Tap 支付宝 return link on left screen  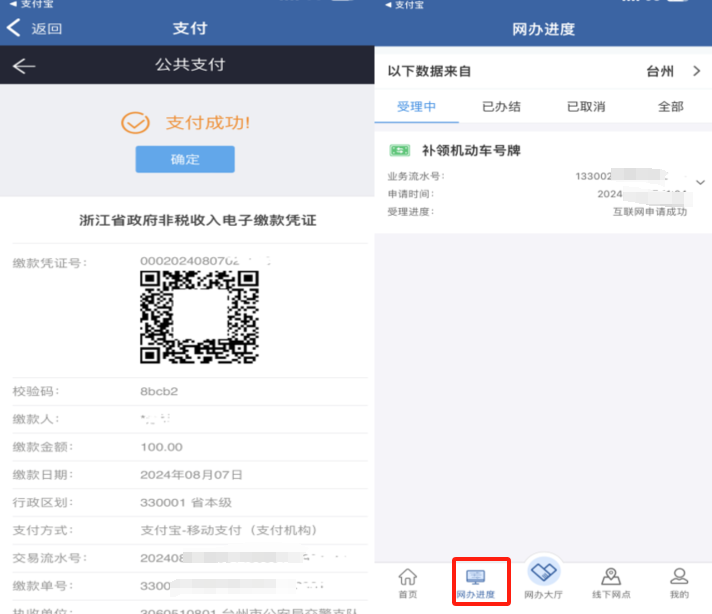[x=32, y=4]
